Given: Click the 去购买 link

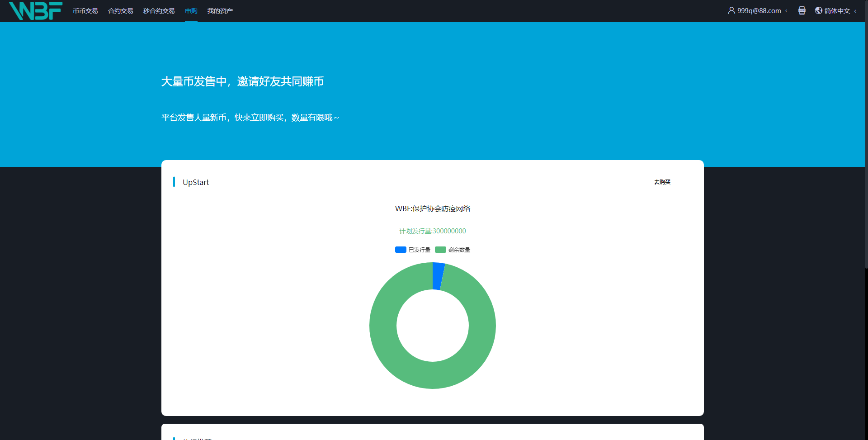Looking at the screenshot, I should tap(662, 182).
